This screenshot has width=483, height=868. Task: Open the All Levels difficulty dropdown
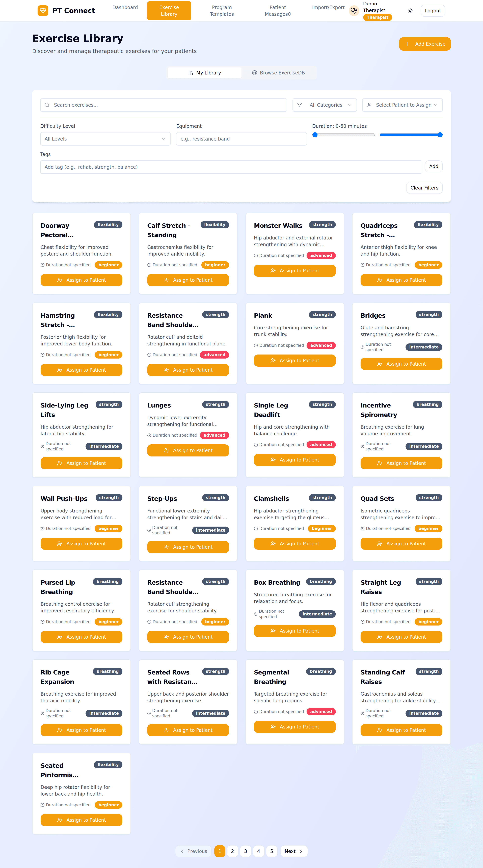tap(105, 139)
